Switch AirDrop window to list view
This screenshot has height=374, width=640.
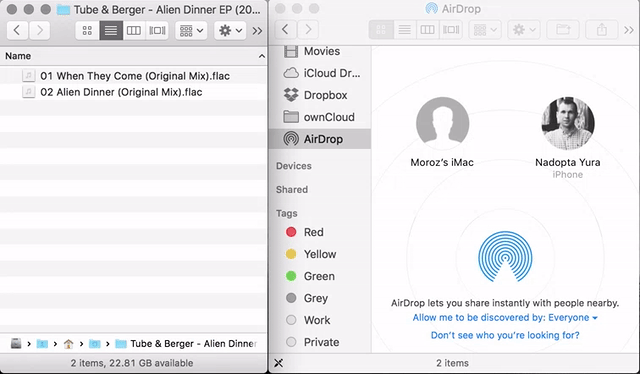[x=404, y=29]
